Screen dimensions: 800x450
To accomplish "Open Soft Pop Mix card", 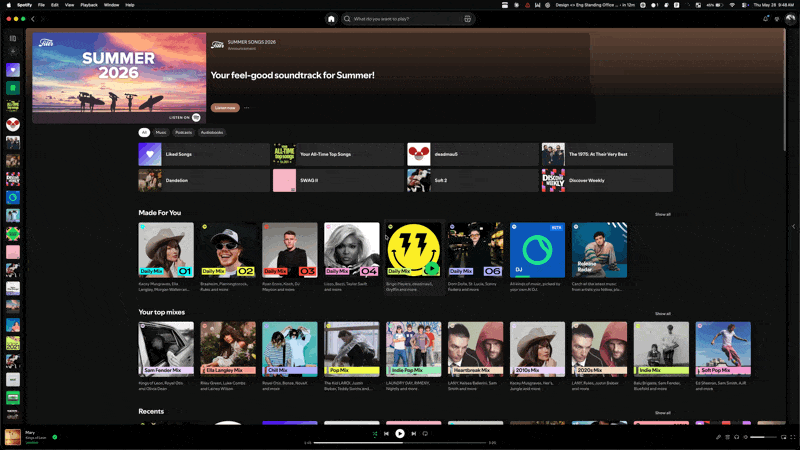I will click(x=723, y=357).
